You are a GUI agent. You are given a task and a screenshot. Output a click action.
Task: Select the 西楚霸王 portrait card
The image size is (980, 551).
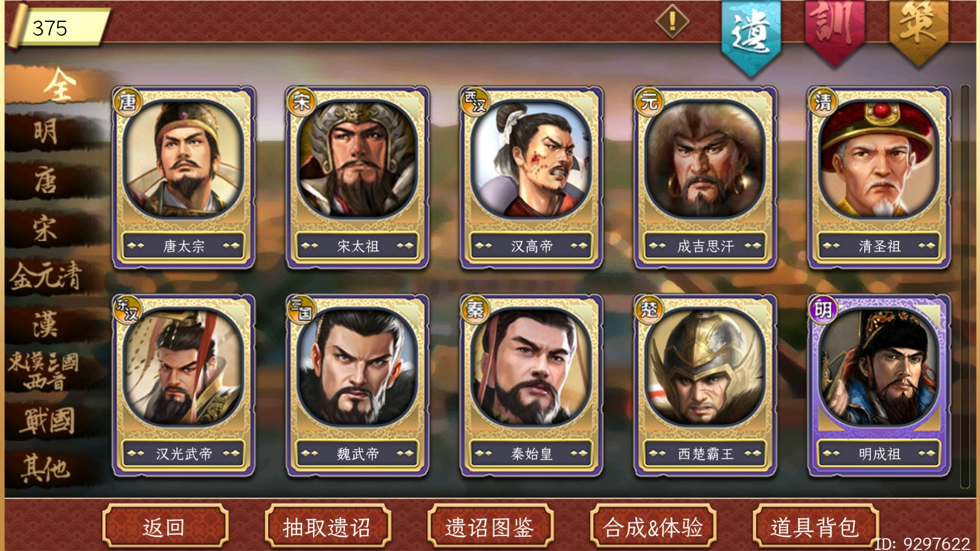(705, 385)
